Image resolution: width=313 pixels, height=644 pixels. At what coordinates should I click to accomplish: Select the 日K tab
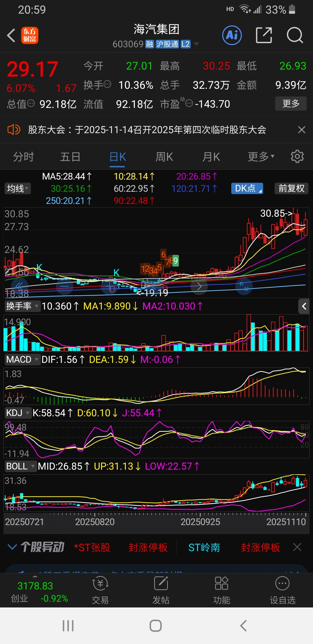pyautogui.click(x=117, y=157)
